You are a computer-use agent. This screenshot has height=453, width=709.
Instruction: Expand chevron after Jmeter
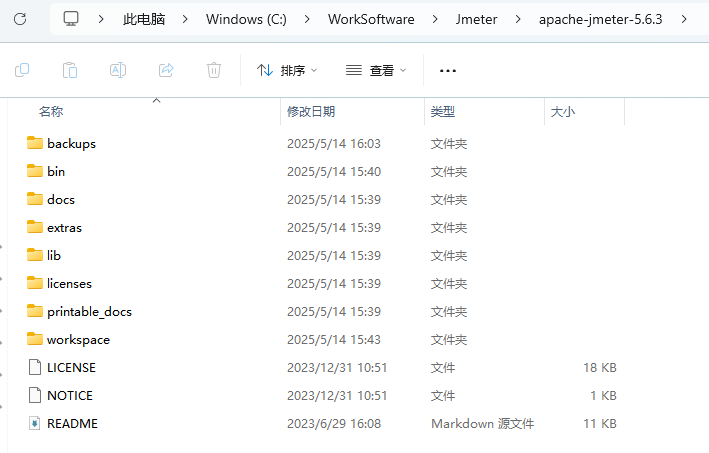[518, 19]
